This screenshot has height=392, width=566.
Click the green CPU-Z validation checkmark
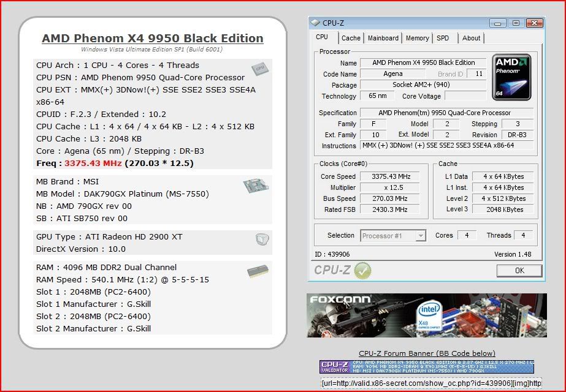click(x=362, y=271)
